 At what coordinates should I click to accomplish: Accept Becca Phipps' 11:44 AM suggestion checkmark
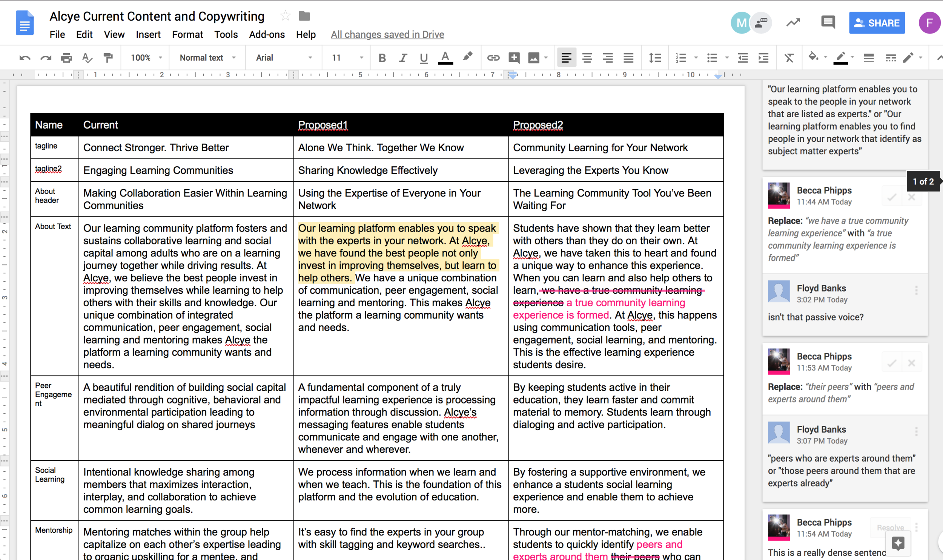[x=891, y=196]
